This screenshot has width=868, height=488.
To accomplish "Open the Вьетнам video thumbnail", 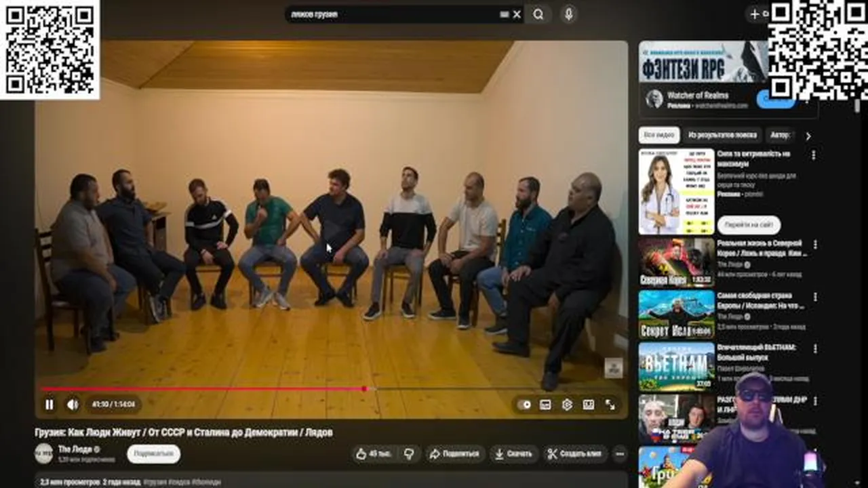I will (676, 367).
